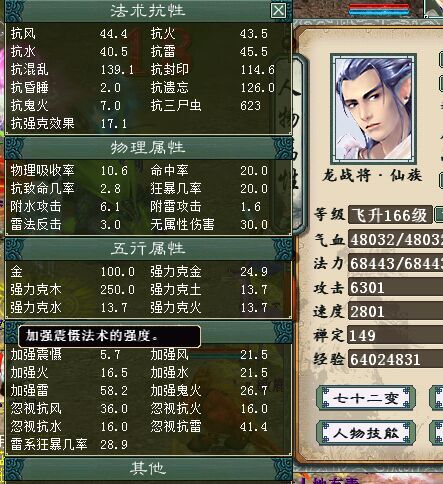443x484 pixels.
Task: Close the 法术抗性 panel with X
Action: pyautogui.click(x=278, y=10)
